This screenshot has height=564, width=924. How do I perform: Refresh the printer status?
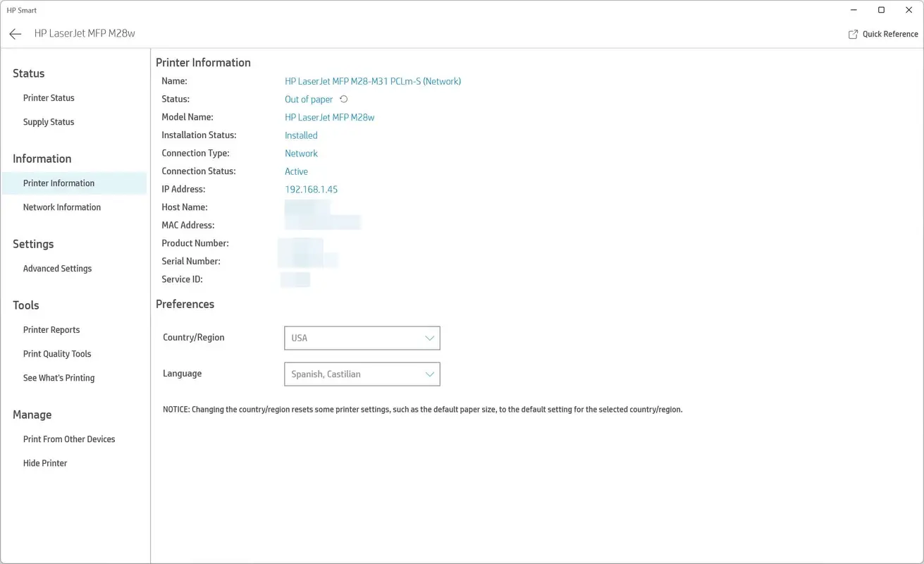click(x=343, y=99)
